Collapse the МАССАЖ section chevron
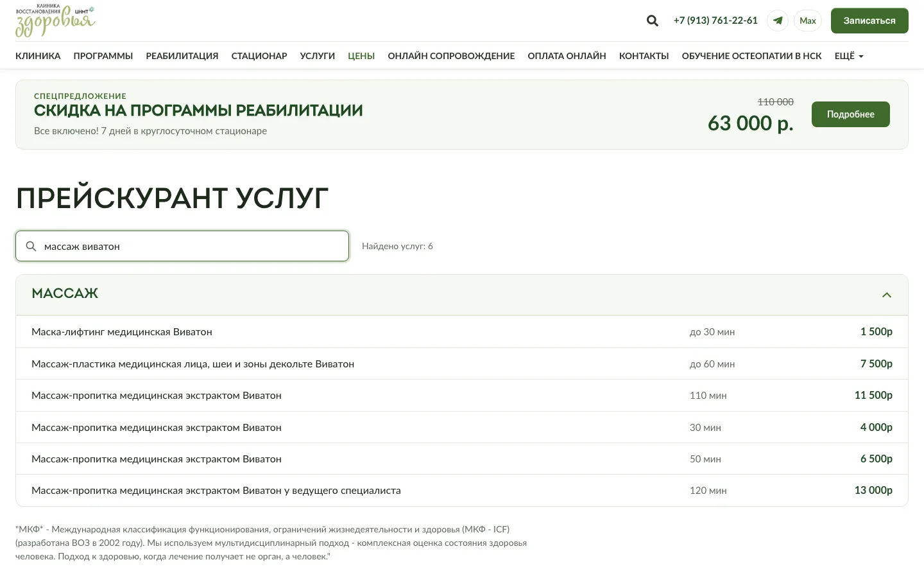924x578 pixels. (x=887, y=295)
